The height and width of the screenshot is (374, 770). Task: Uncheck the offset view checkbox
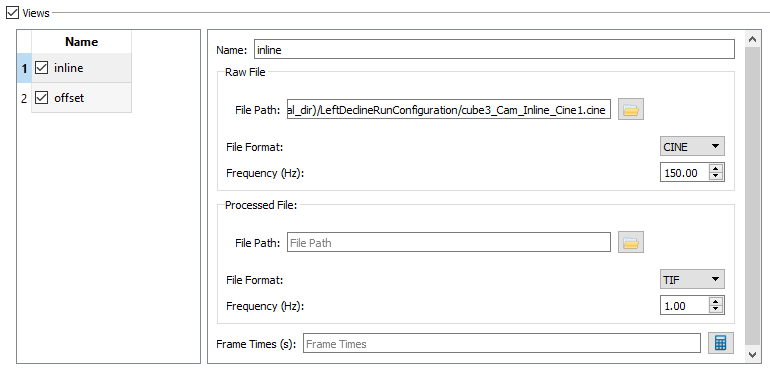pyautogui.click(x=42, y=98)
